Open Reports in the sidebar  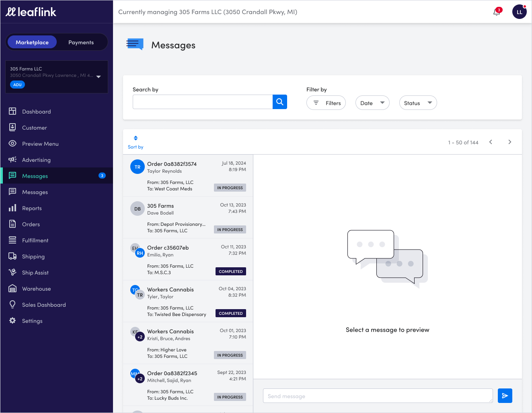pyautogui.click(x=57, y=208)
